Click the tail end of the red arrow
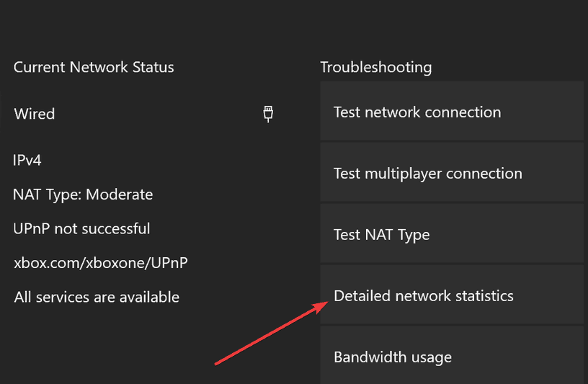Image resolution: width=588 pixels, height=384 pixels. 218,362
